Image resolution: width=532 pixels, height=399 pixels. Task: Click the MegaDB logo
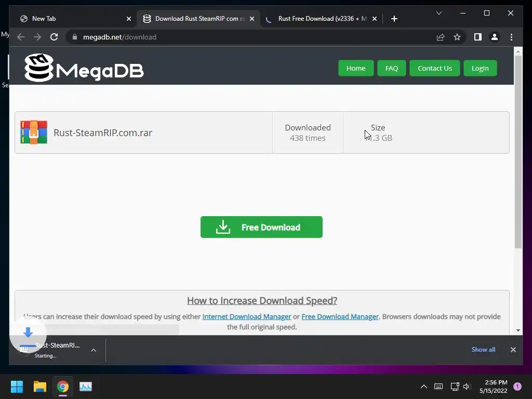click(84, 68)
